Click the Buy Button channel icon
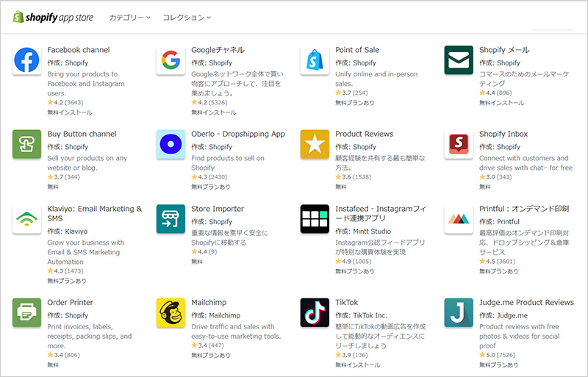Image resolution: width=588 pixels, height=377 pixels. (26, 144)
